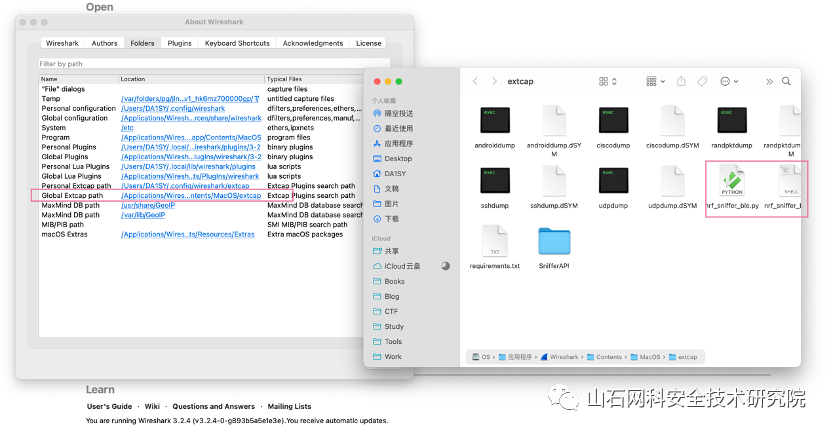832x434 pixels.
Task: Open Documents (文稿) in Finder sidebar
Action: click(x=386, y=189)
